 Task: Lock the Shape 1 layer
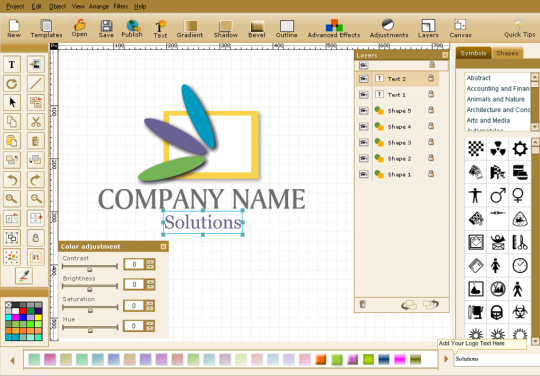coord(431,174)
